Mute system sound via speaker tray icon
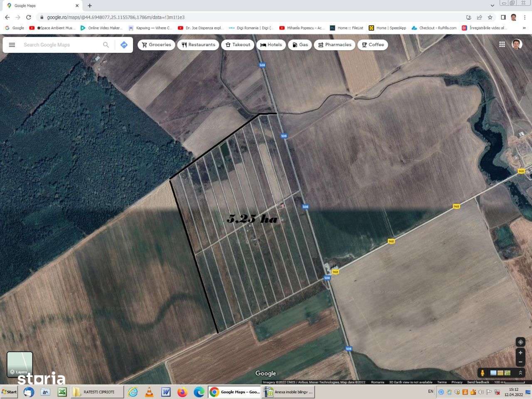 tap(481, 392)
